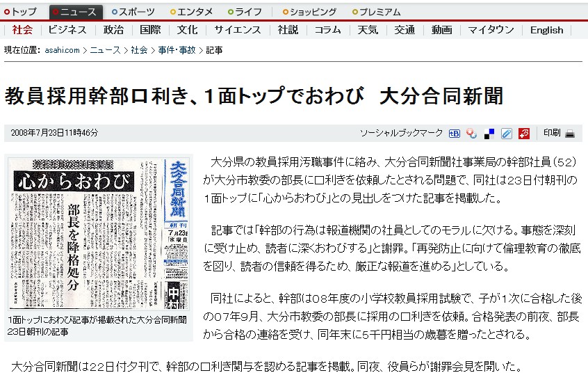Click the photo caption about 大分合同新聞
588x389 pixels.
[97, 326]
